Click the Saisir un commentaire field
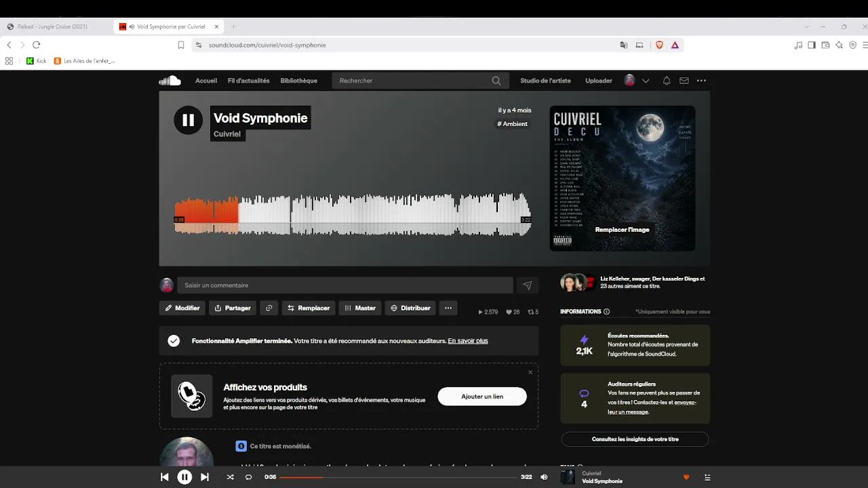 [345, 285]
